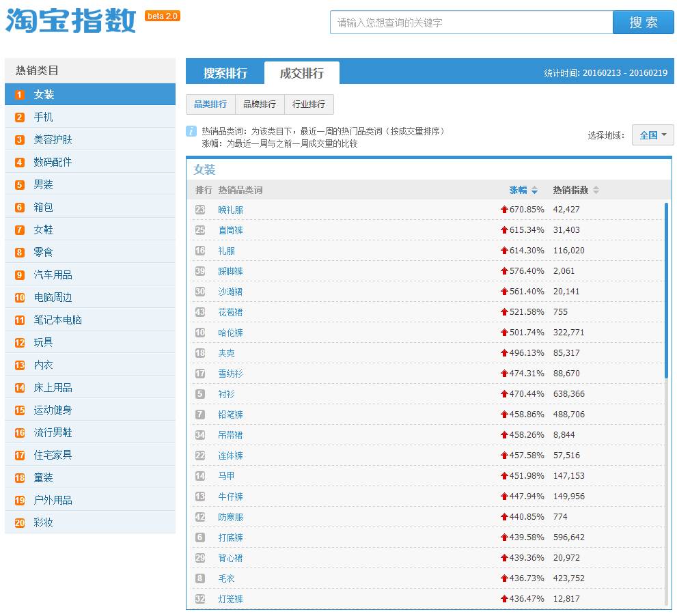Open the 雪纺衫 link

(230, 374)
